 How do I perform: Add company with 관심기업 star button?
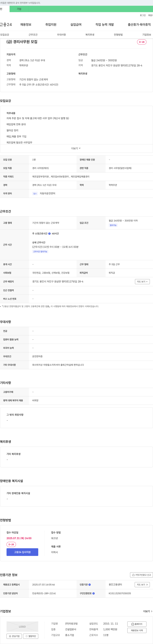pyautogui.click(x=14, y=636)
